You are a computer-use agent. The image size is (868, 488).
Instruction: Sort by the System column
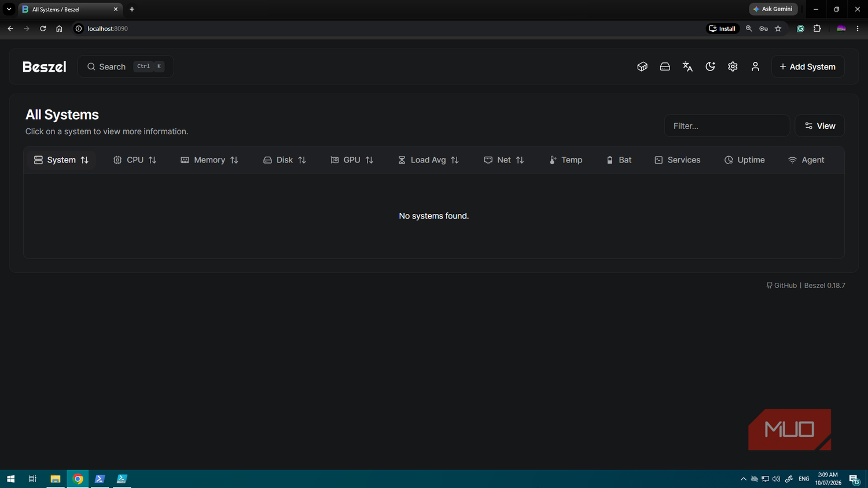[61, 160]
